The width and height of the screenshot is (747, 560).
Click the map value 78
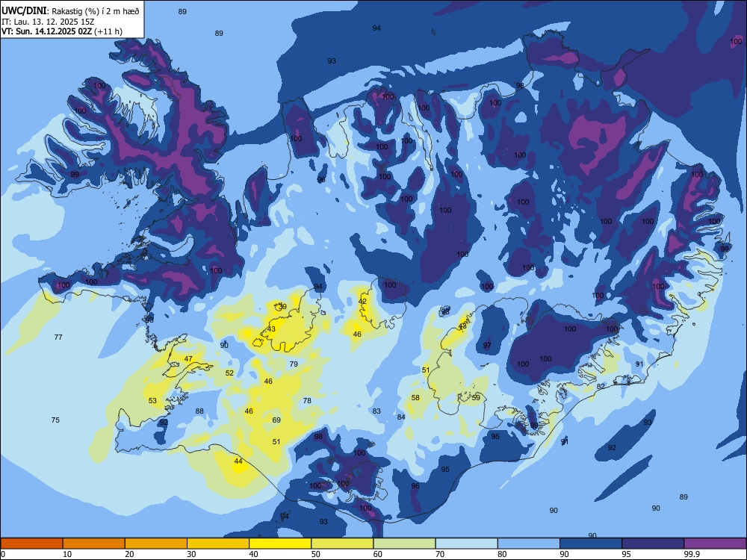(x=307, y=400)
